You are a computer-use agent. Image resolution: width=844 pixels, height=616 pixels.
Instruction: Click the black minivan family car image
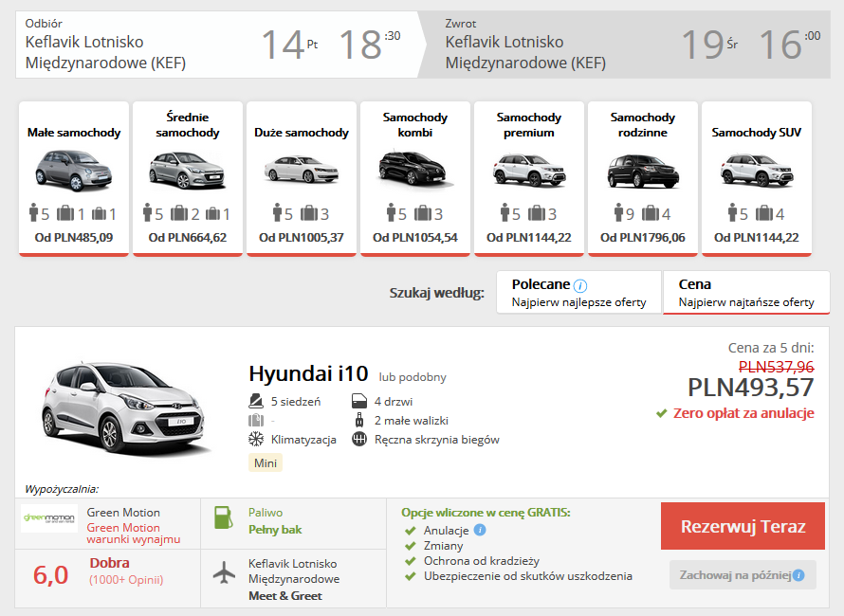coord(643,172)
